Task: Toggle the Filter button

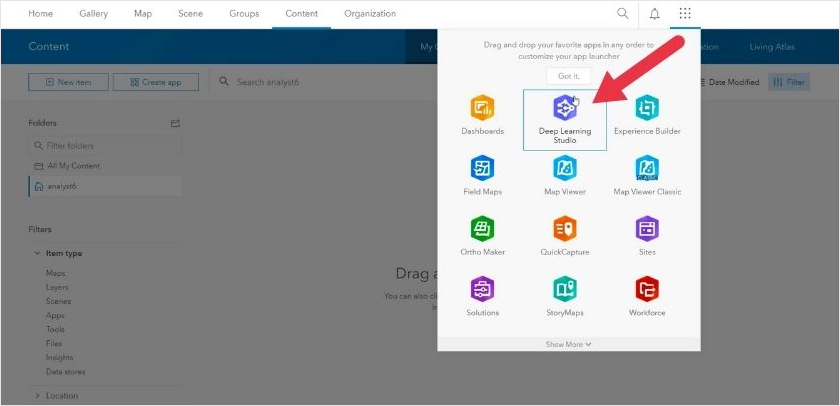Action: tap(789, 82)
